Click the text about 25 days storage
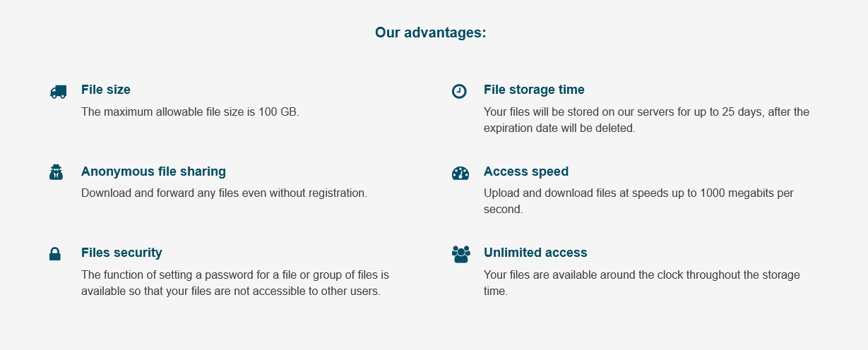 [646, 120]
